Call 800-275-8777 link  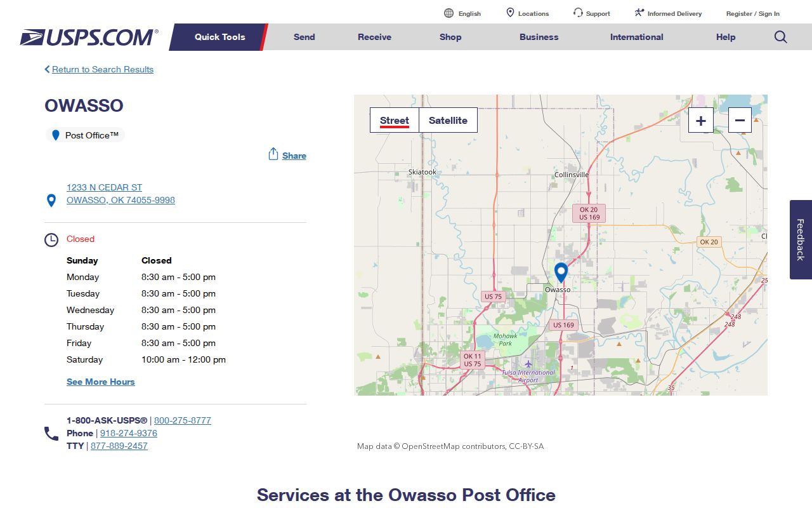183,420
